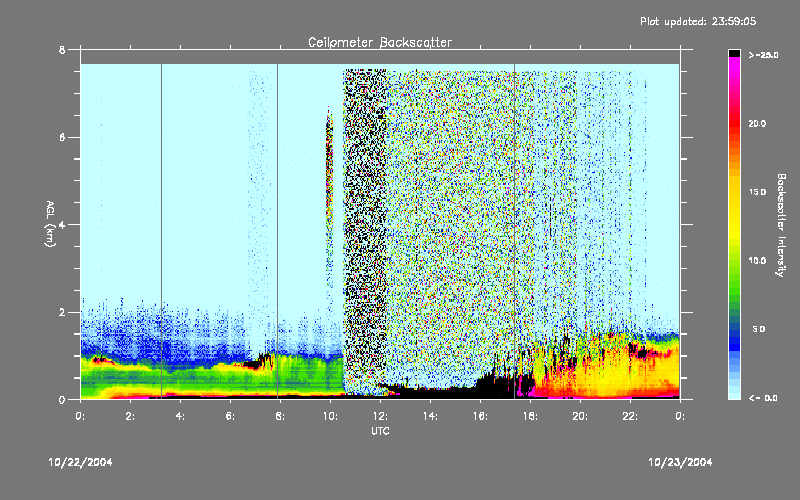
Task: Click the '6' altitude tick label
Action: (x=62, y=137)
